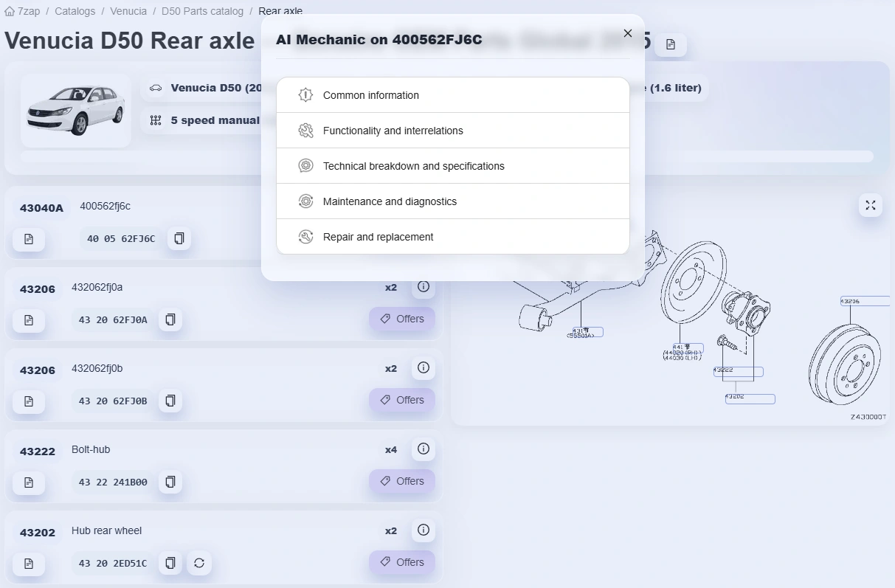This screenshot has height=588, width=895.
Task: Open document icon for Hub rear wheel
Action: (29, 564)
